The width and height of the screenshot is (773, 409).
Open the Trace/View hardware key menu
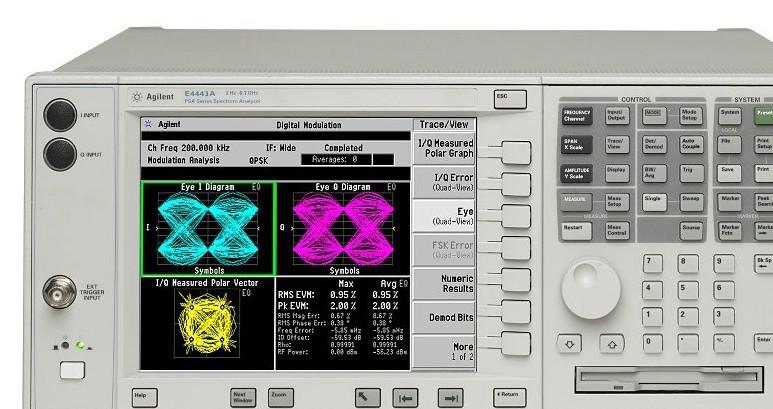click(615, 145)
